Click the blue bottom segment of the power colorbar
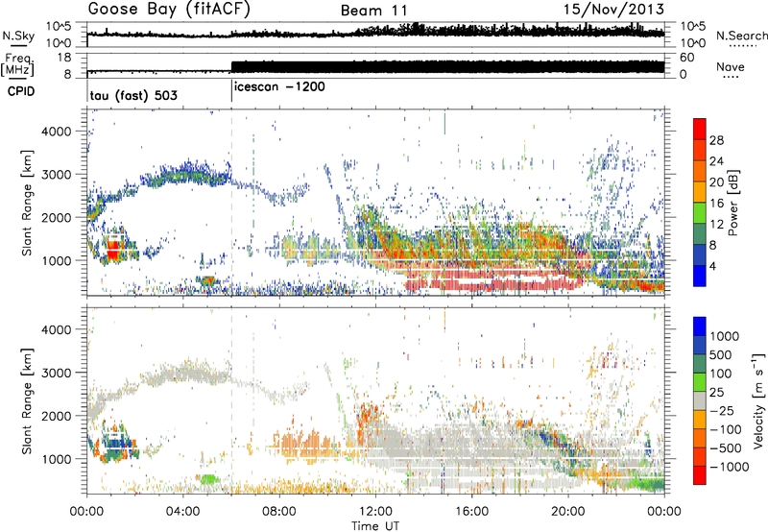 click(x=700, y=276)
